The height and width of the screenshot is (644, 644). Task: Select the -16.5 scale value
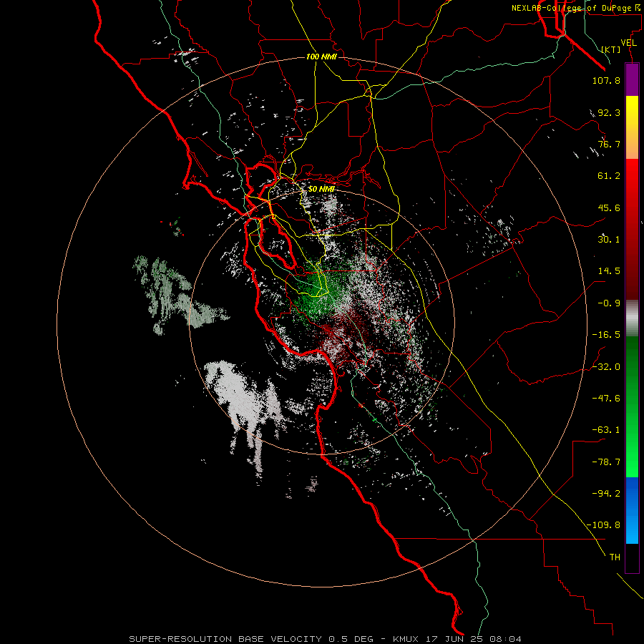pos(606,335)
